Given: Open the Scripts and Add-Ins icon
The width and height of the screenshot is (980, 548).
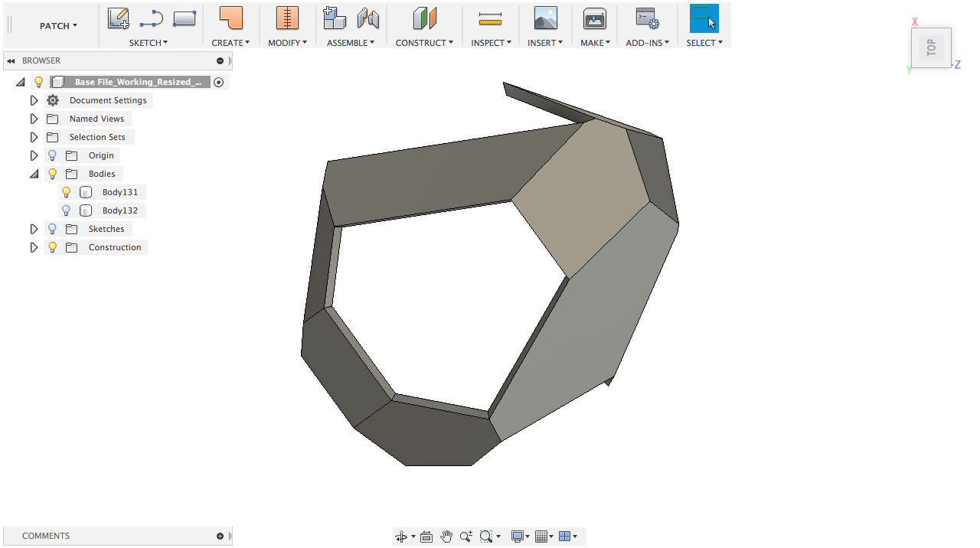Looking at the screenshot, I should click(x=647, y=18).
